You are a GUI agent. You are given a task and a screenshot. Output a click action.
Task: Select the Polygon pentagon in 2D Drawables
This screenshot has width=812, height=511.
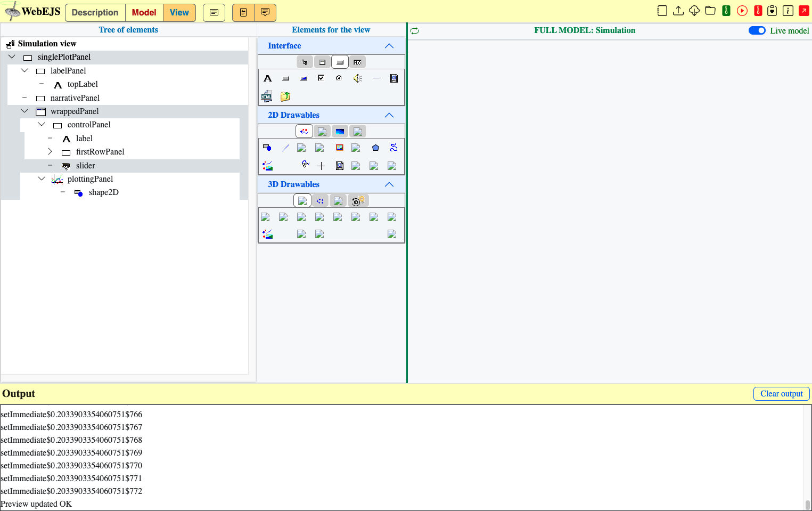pyautogui.click(x=375, y=148)
